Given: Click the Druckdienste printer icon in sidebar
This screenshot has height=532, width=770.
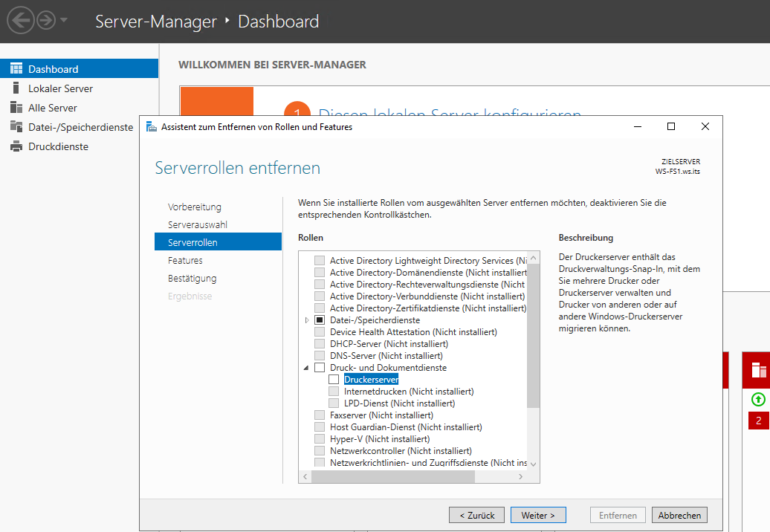Looking at the screenshot, I should click(x=16, y=146).
